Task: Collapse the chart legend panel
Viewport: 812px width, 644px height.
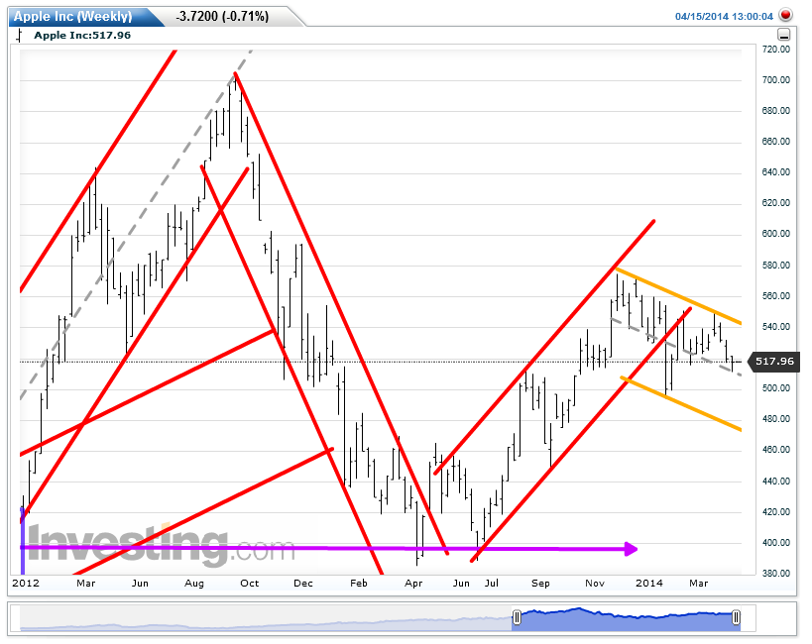Action: pyautogui.click(x=784, y=36)
